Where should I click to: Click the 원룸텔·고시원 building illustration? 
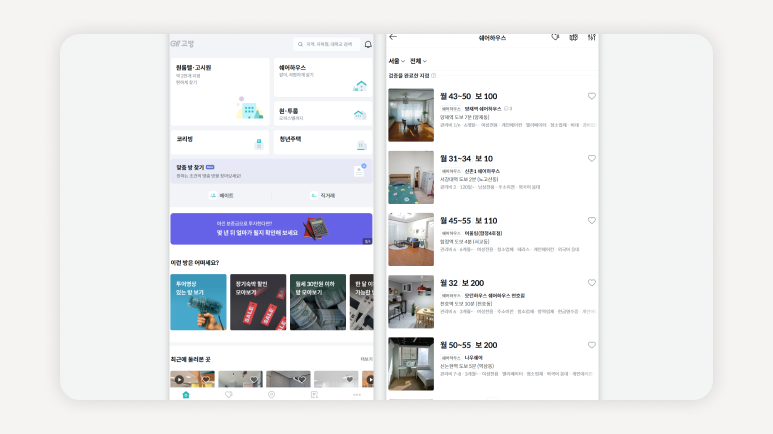pos(249,108)
